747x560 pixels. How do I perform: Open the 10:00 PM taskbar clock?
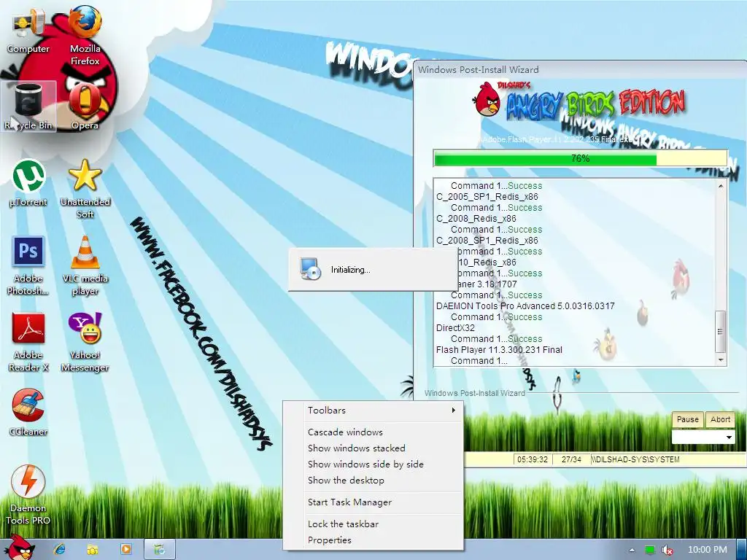(x=708, y=550)
